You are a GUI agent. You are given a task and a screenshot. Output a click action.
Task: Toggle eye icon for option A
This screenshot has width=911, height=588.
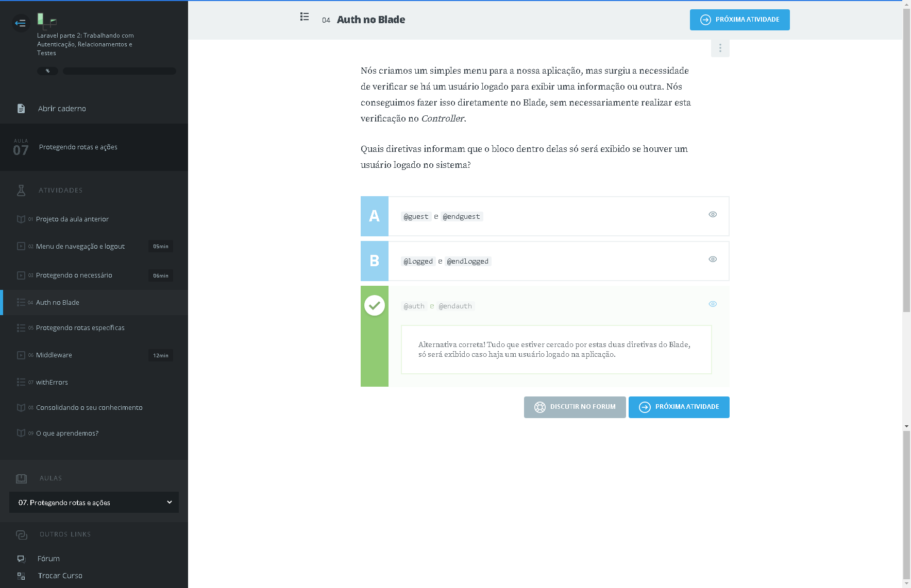(713, 215)
